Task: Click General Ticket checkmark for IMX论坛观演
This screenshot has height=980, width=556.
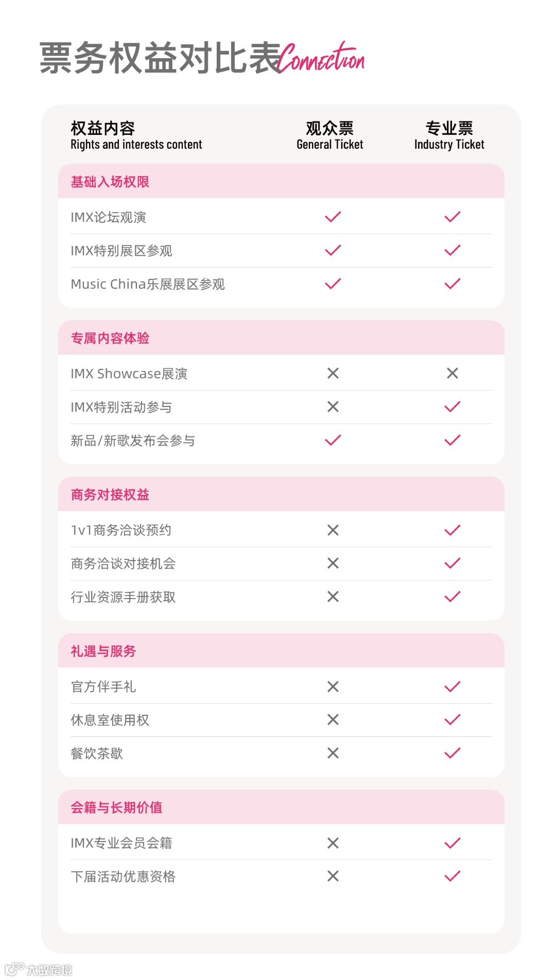Action: (333, 217)
